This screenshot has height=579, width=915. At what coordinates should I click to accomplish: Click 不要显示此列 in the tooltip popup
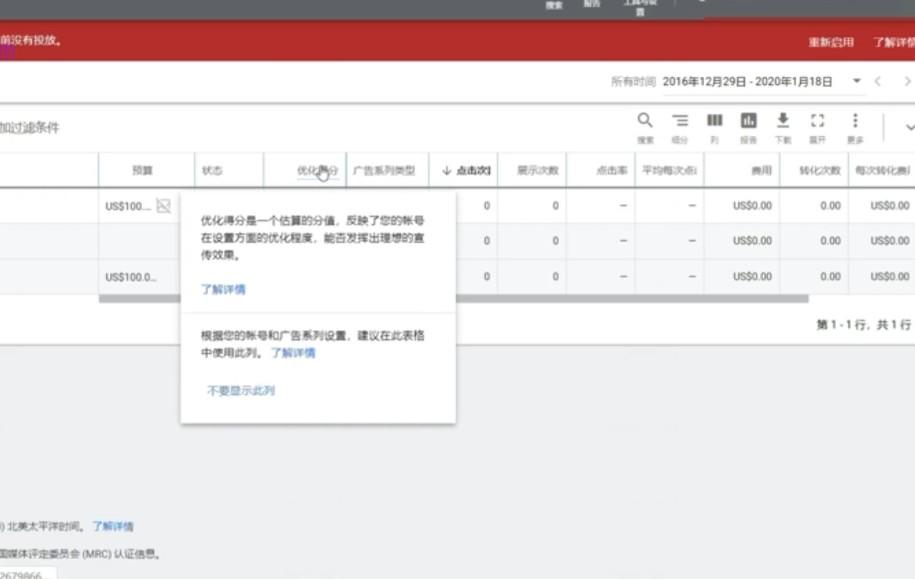(240, 391)
